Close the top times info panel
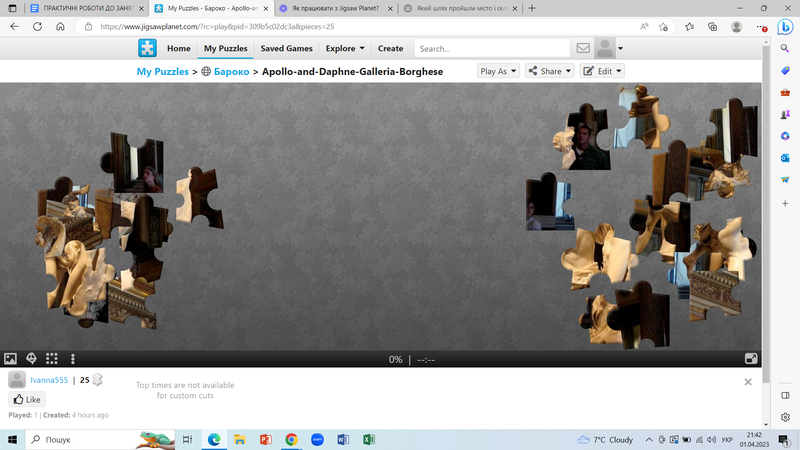The image size is (800, 450). pos(748,382)
